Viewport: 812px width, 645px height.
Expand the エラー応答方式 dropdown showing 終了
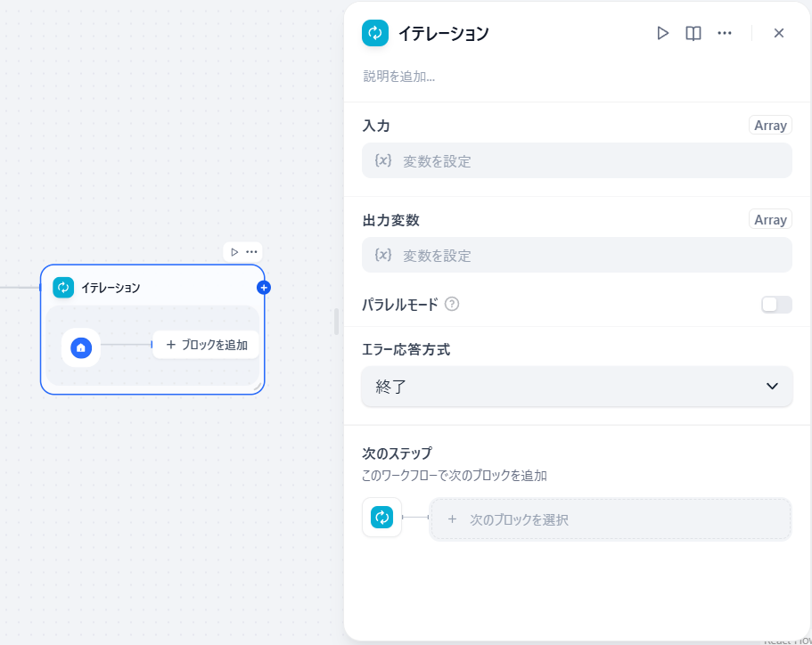pos(577,386)
